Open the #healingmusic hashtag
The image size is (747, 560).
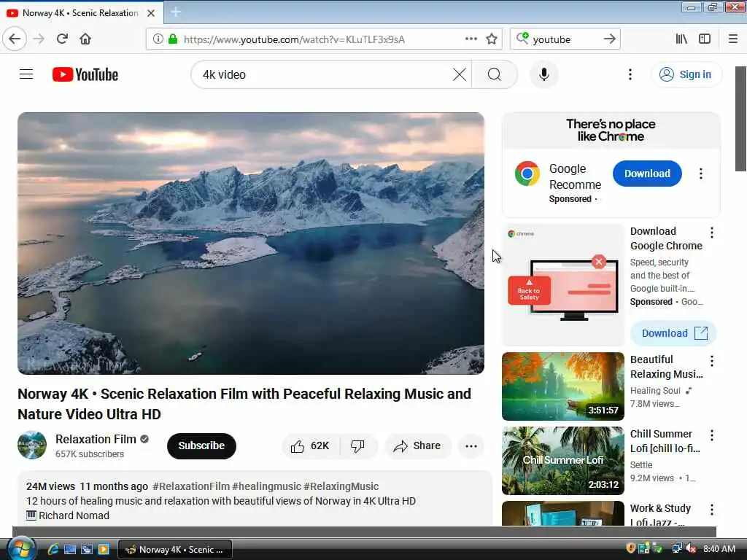[x=267, y=486]
